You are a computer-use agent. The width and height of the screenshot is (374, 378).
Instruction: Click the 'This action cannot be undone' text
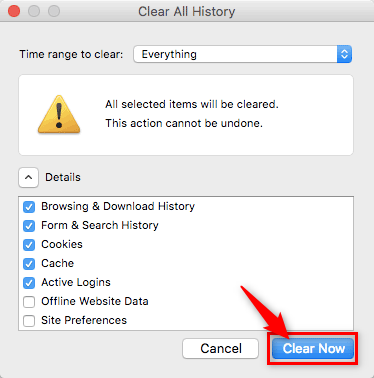click(x=184, y=123)
